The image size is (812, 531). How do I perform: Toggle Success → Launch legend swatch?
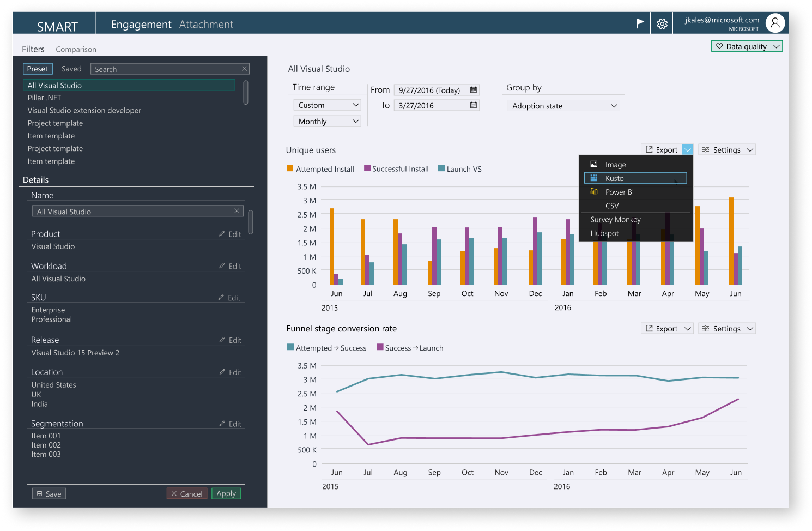[380, 347]
